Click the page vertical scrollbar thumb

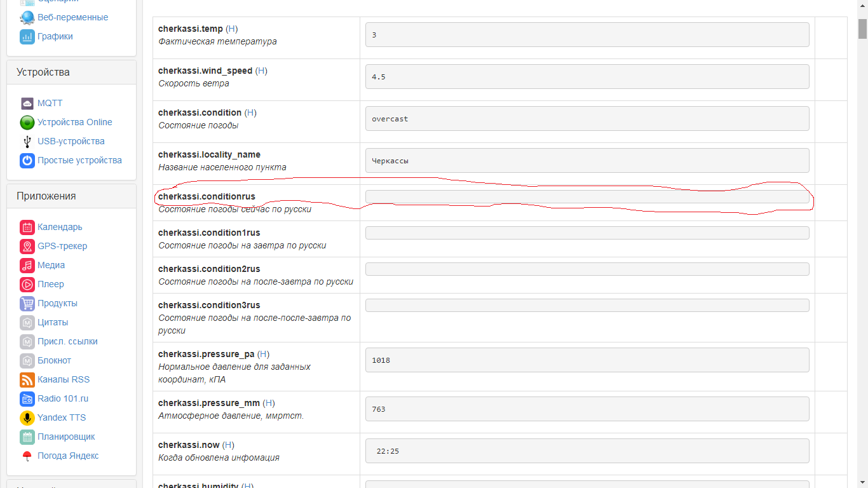pos(862,29)
